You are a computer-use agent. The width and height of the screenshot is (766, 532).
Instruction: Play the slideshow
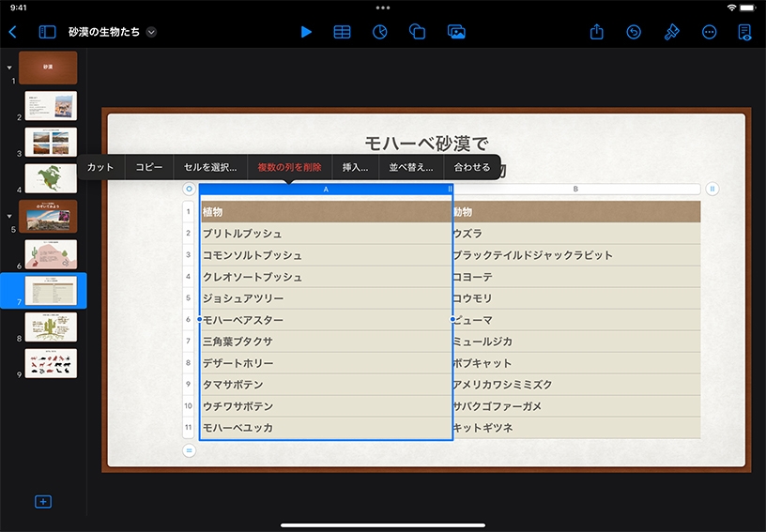coord(306,32)
